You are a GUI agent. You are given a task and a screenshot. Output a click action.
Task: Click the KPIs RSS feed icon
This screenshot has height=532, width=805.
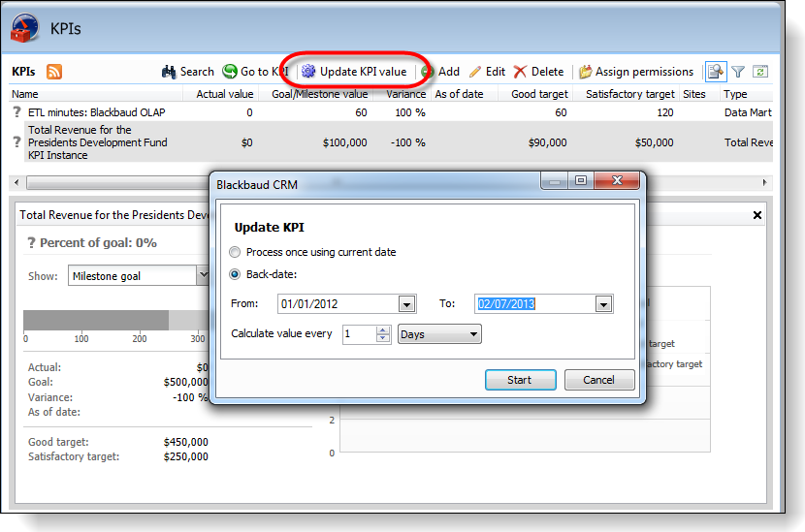point(54,72)
